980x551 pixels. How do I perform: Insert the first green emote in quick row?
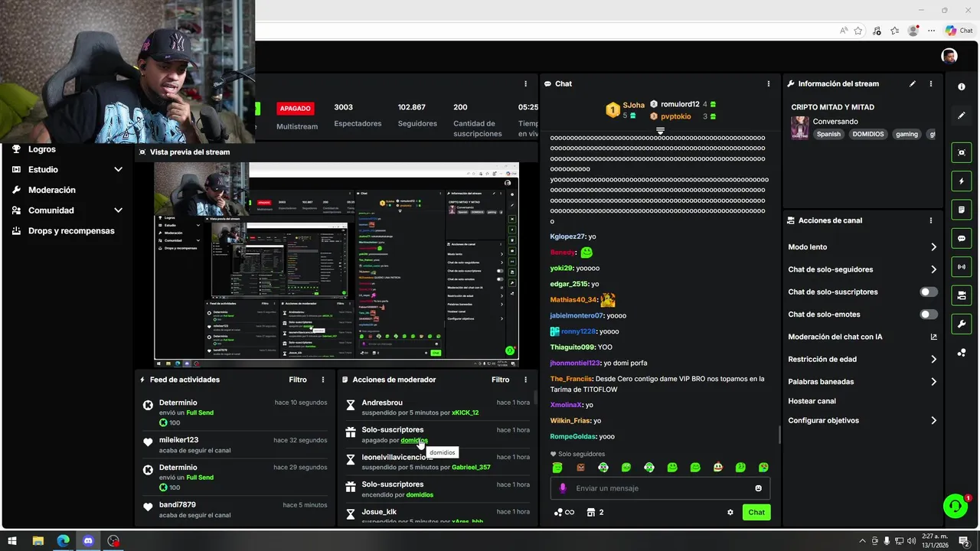point(557,468)
